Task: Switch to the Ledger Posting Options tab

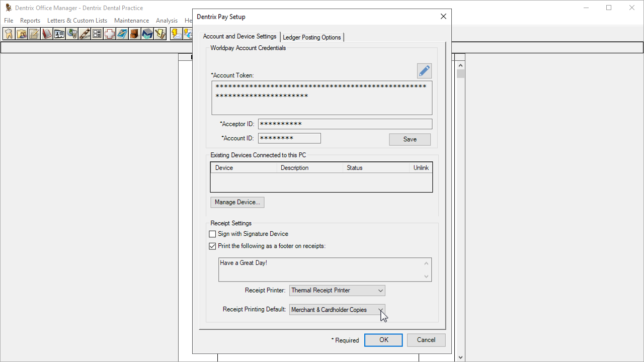Action: tap(311, 37)
